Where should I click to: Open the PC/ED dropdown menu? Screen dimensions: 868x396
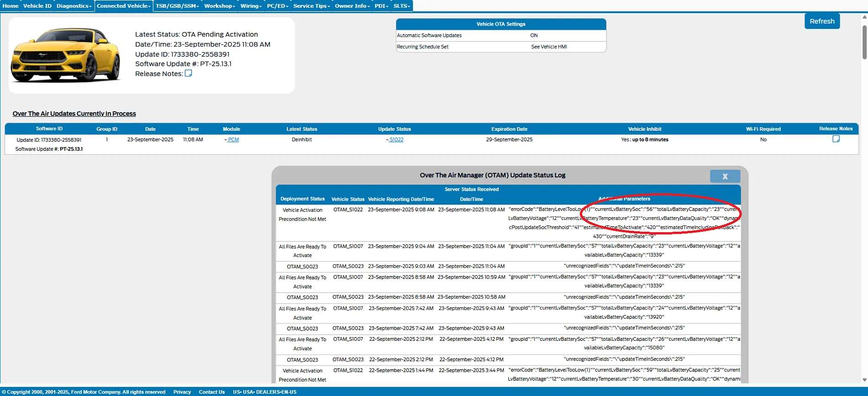click(277, 6)
